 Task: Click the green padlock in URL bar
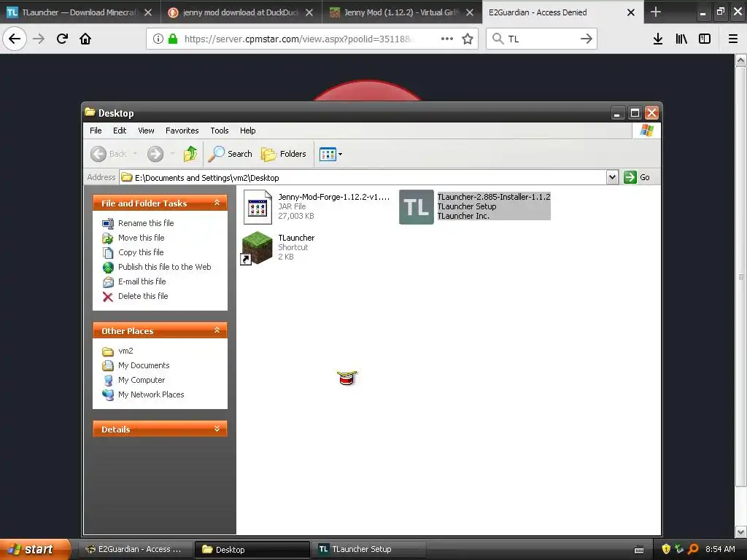[173, 39]
